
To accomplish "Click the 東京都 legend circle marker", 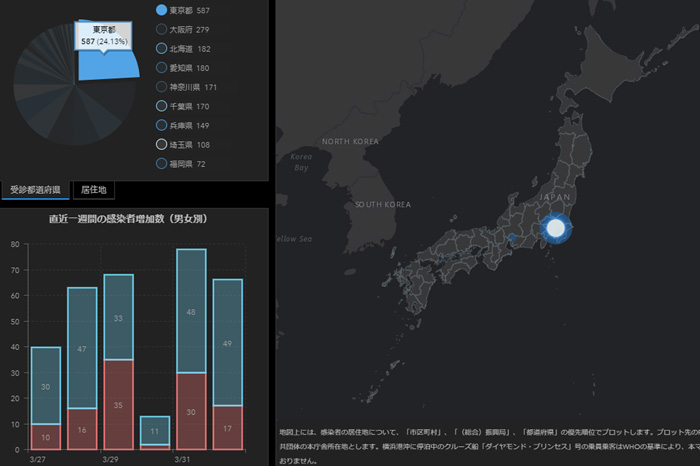I will pos(162,10).
